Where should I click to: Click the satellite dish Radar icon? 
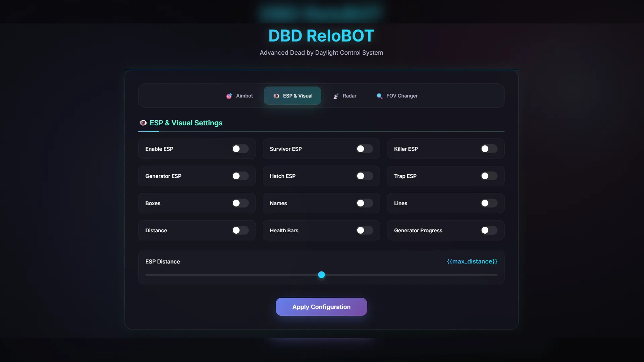tap(336, 96)
